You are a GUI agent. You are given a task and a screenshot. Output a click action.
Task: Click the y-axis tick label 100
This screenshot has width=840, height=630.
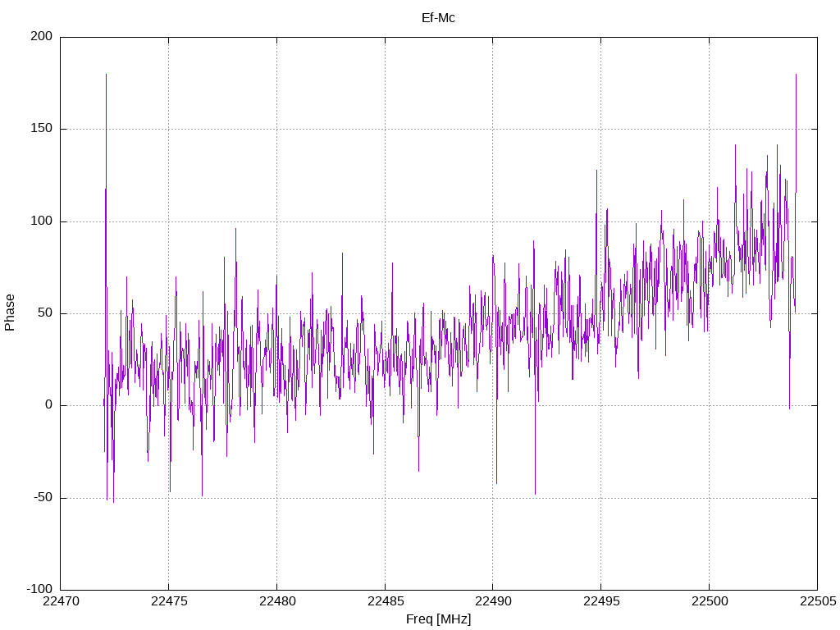[x=42, y=221]
